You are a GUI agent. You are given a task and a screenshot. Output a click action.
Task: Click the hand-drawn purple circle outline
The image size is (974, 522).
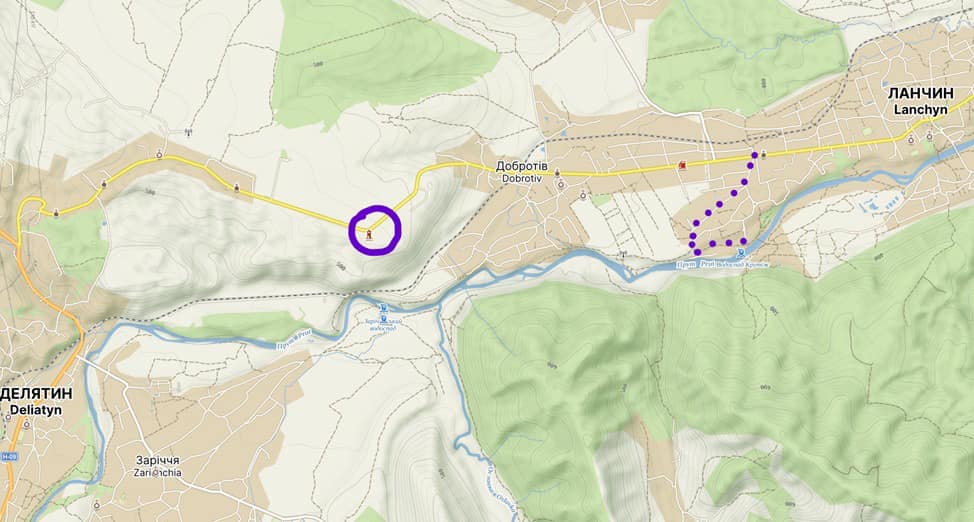coord(375,230)
